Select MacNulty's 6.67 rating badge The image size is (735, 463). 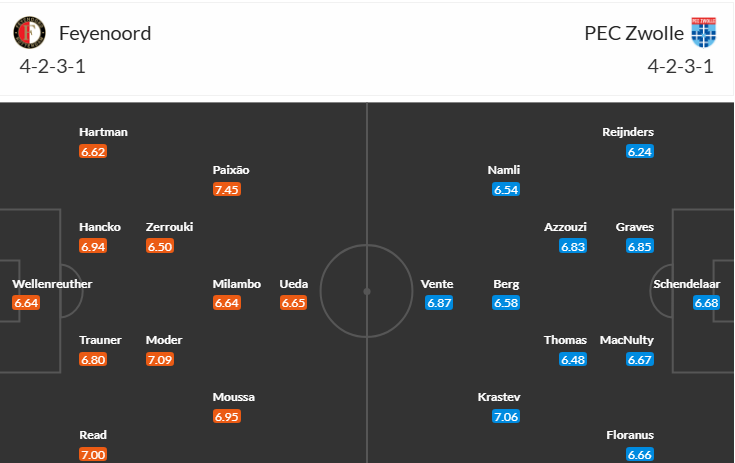(640, 360)
